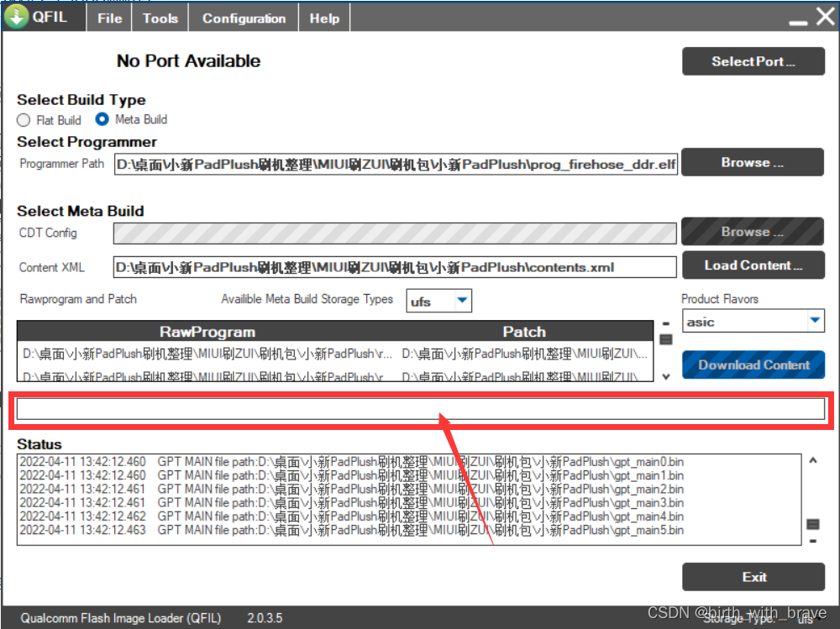The width and height of the screenshot is (840, 629).
Task: Click the status log scroll handle icon
Action: point(812,524)
